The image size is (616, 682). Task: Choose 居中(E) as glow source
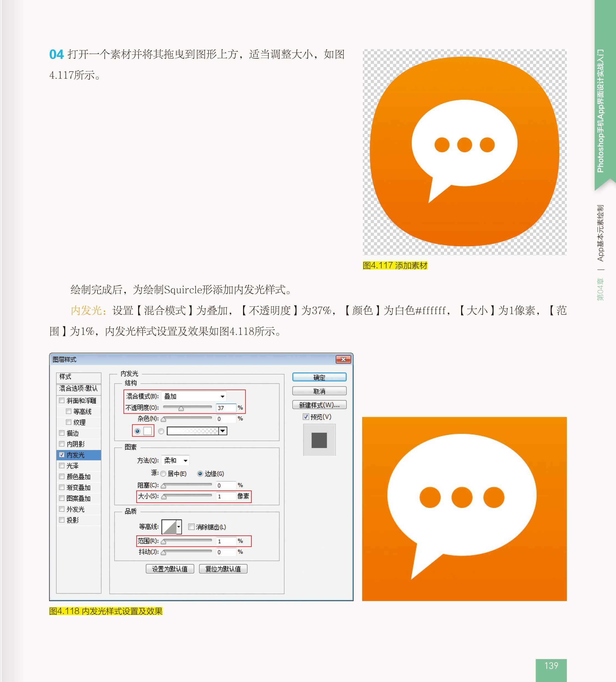(163, 474)
